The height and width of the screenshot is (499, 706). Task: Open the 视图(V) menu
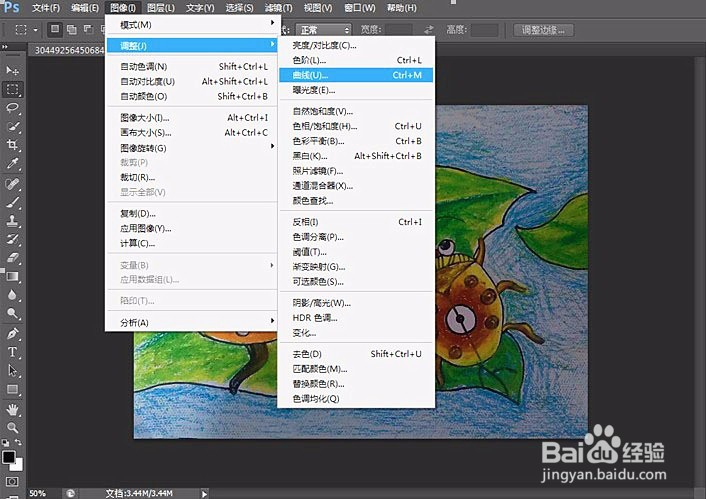[318, 8]
